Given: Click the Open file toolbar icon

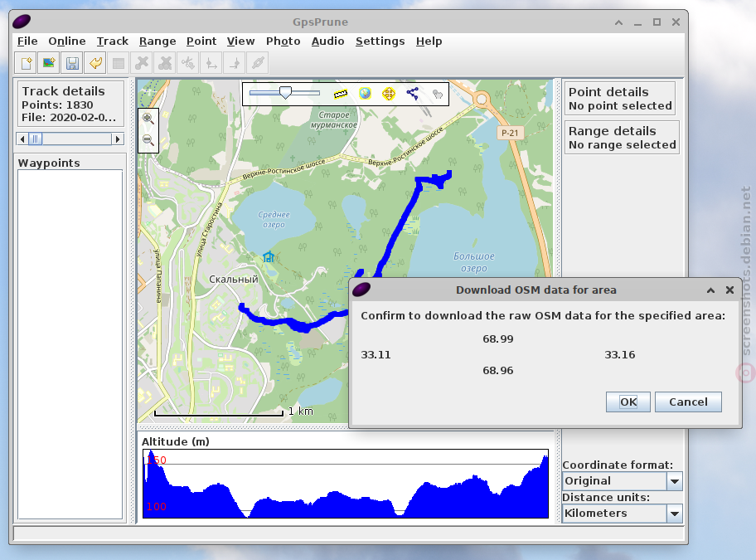Looking at the screenshot, I should pos(26,63).
